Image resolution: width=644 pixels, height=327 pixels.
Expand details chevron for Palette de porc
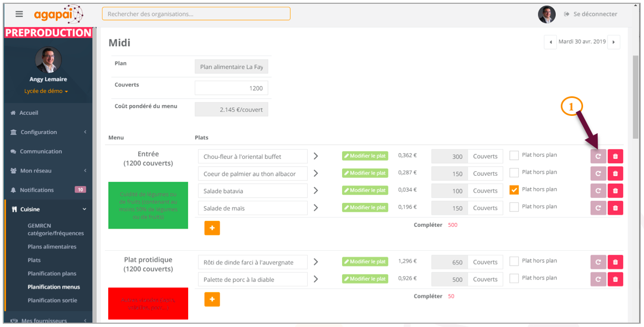(316, 279)
